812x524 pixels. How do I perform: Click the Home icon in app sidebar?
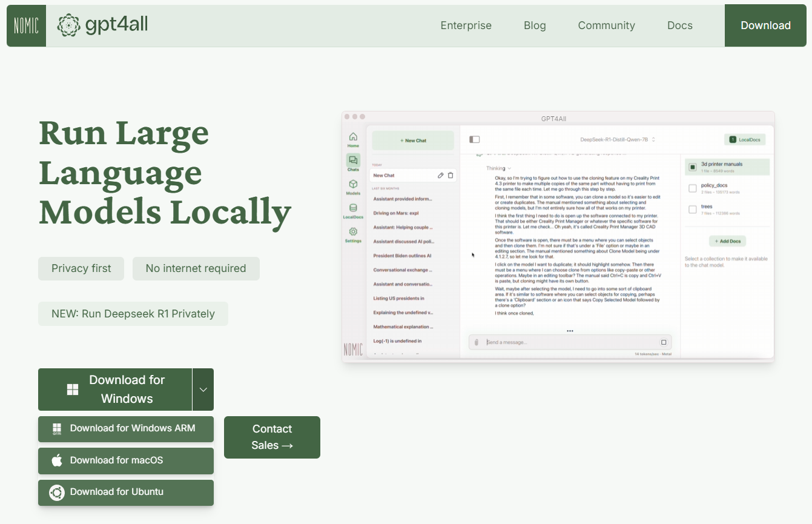click(x=353, y=138)
